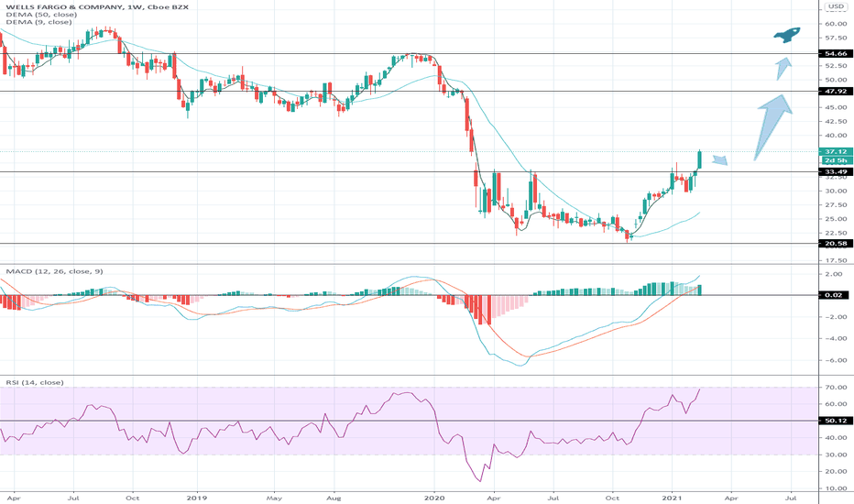Screen dimensions: 854x504
Task: Click the 42.50 price scale value
Action: 836,122
